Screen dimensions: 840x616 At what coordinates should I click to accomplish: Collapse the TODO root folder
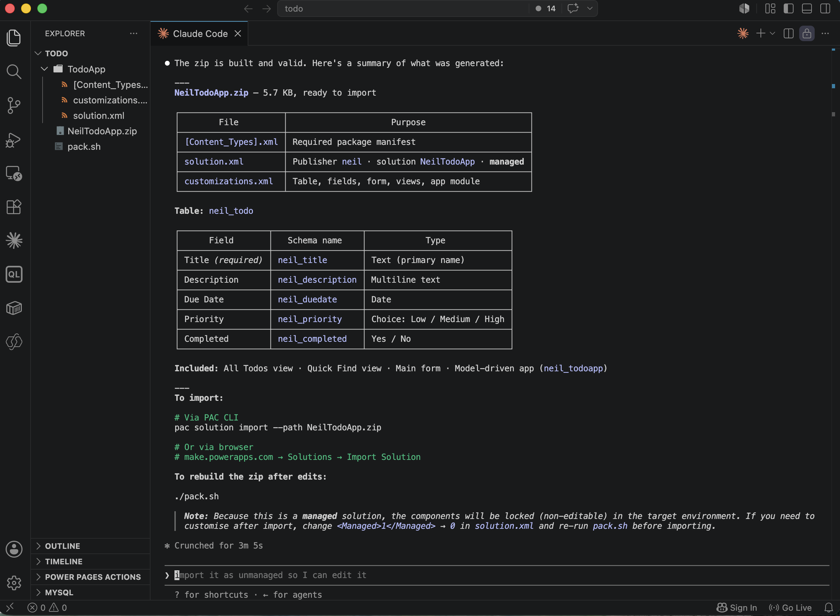(38, 53)
